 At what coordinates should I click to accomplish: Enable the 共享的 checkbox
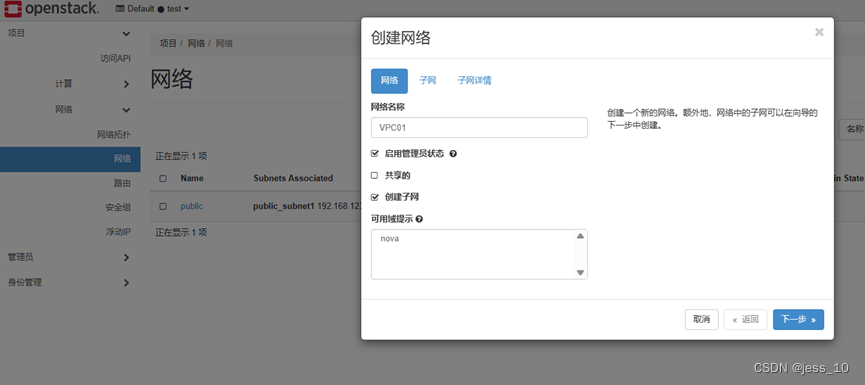pyautogui.click(x=375, y=175)
